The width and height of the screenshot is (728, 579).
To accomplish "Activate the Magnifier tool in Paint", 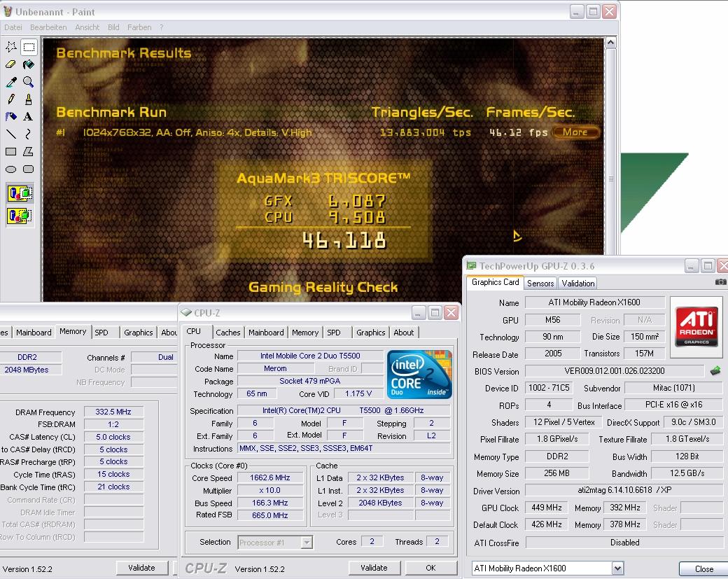I will (29, 82).
